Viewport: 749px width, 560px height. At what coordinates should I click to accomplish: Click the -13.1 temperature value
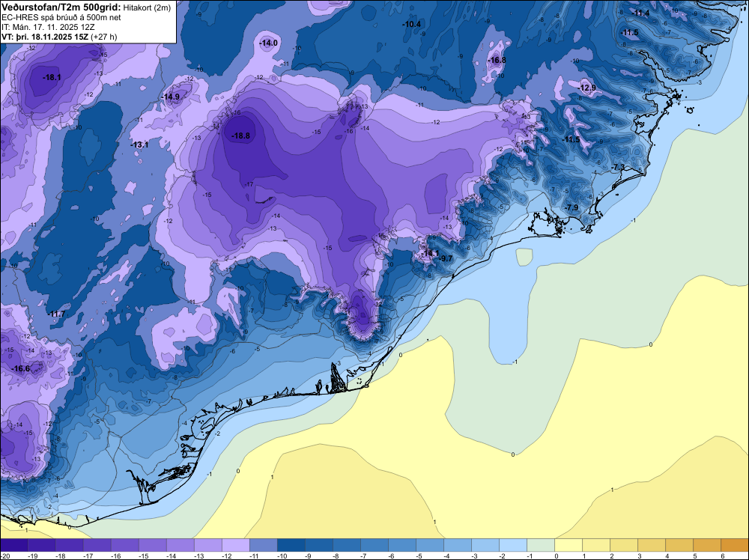pos(139,144)
